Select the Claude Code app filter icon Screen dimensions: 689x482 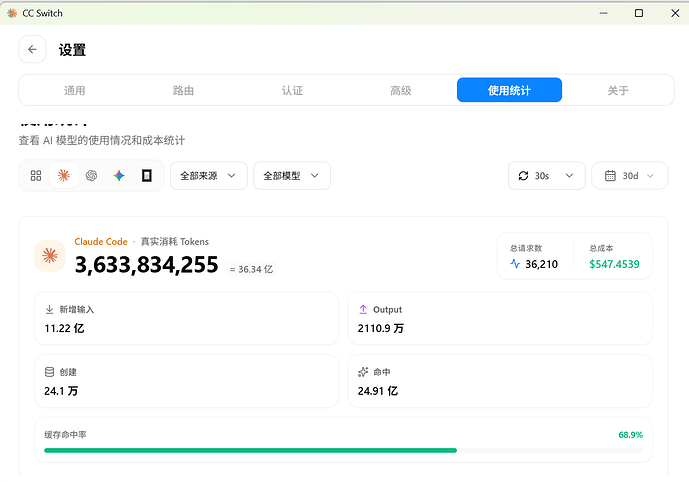coord(64,176)
